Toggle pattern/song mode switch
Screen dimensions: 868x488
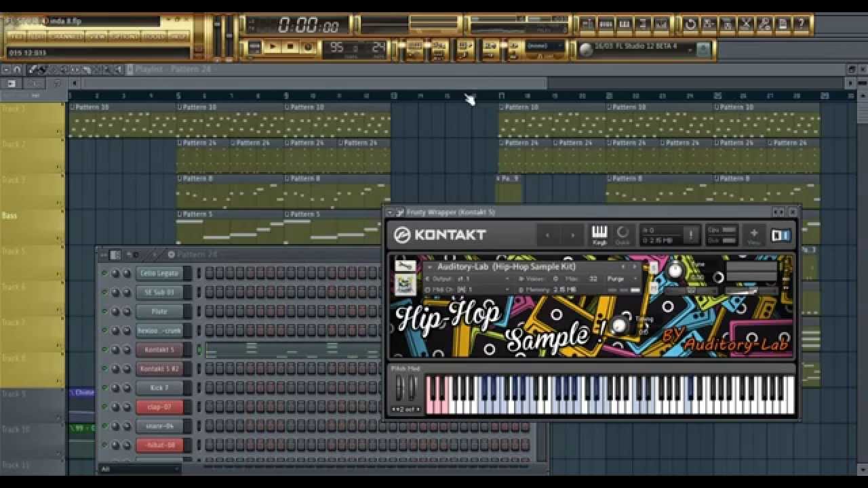[254, 47]
